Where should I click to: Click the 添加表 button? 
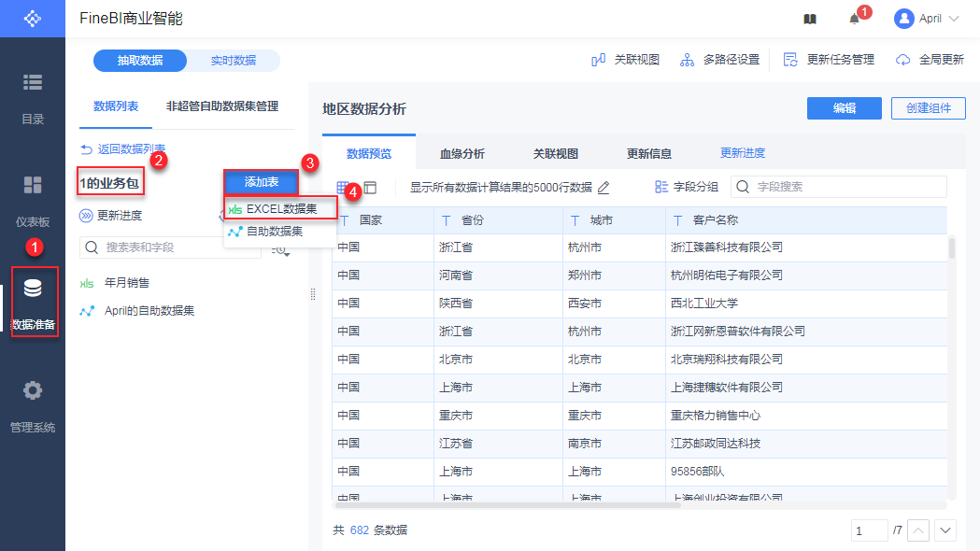(262, 182)
